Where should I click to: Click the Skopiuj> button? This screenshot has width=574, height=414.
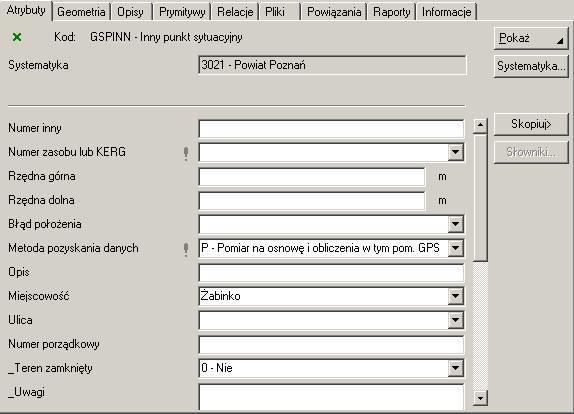[x=531, y=124]
